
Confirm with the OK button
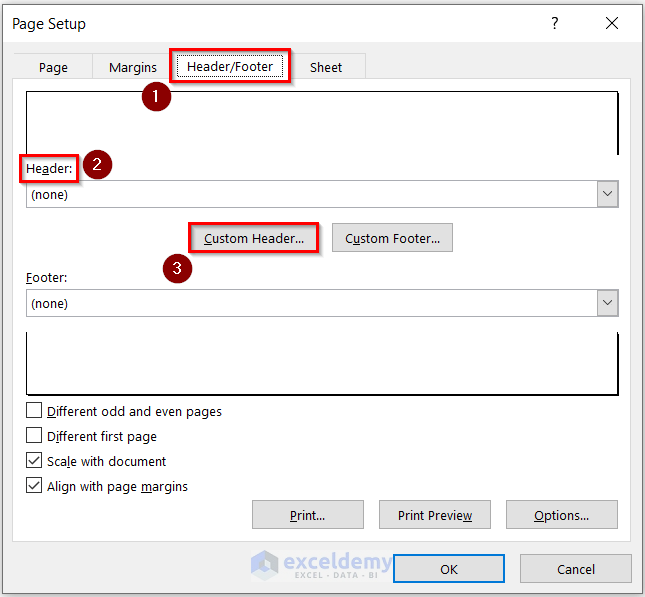449,569
